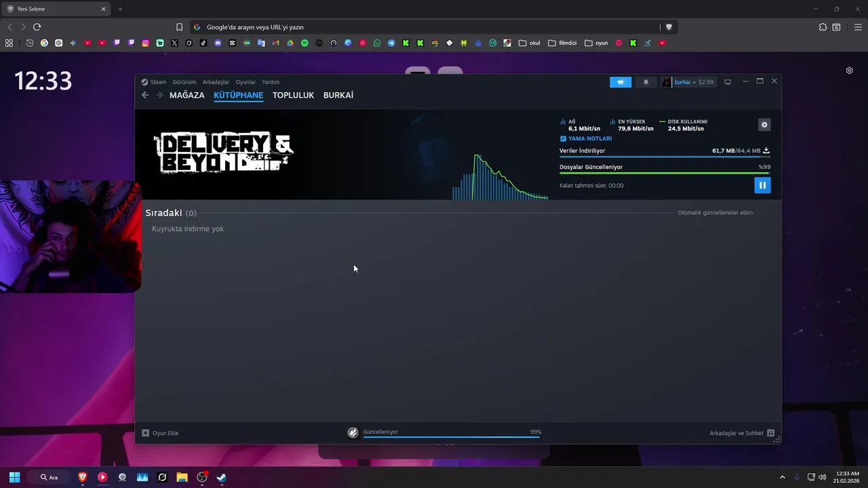868x488 pixels.
Task: Open the Instagram bookmark
Action: (145, 43)
